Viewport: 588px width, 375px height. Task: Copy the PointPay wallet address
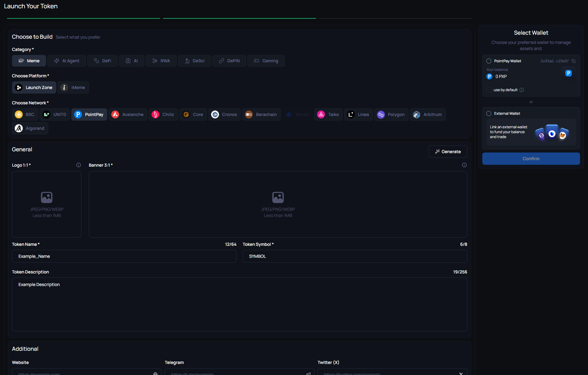pyautogui.click(x=574, y=61)
